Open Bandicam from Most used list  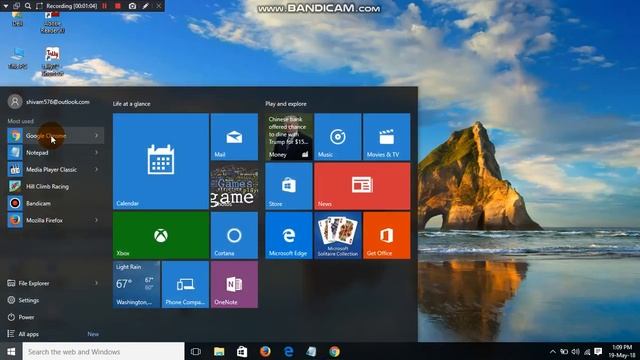pos(55,203)
